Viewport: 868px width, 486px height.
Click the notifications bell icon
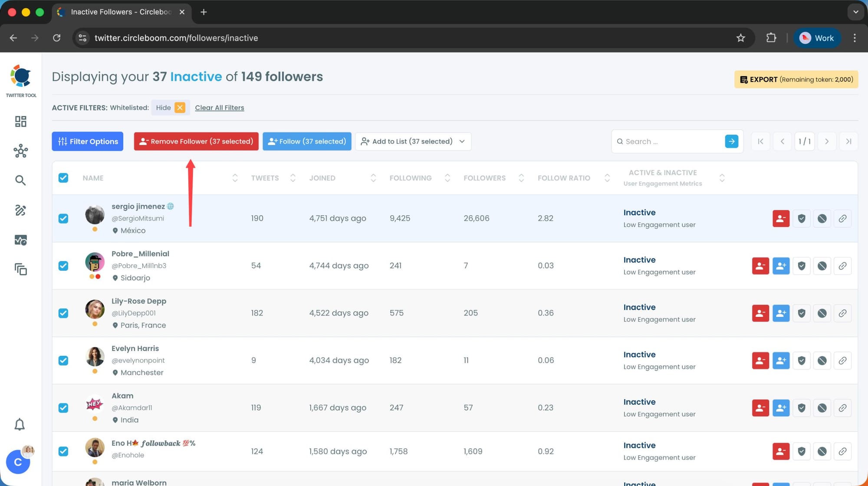19,424
